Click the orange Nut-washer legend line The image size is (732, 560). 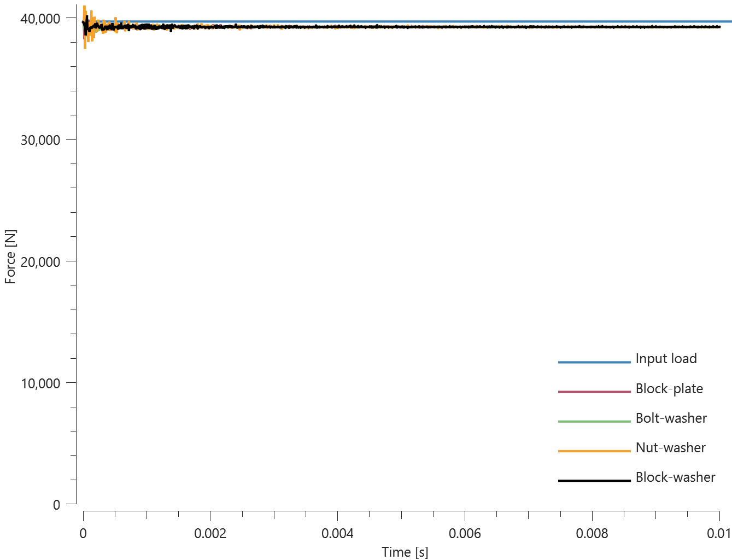click(x=594, y=451)
